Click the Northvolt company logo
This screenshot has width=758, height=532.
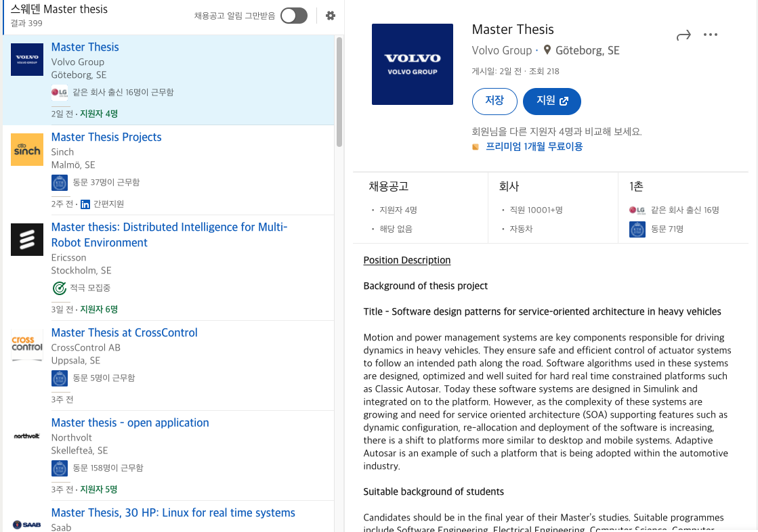click(27, 436)
